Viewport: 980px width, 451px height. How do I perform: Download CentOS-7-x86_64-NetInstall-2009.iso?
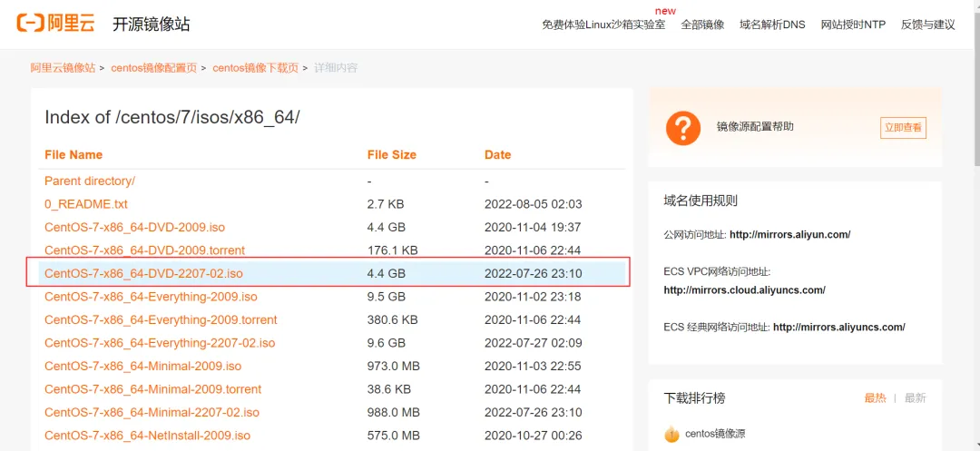[x=148, y=436]
